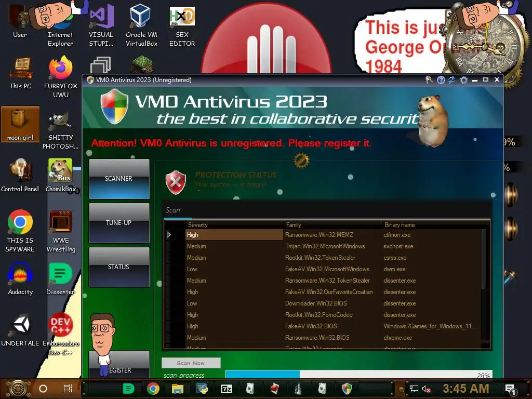Select Downloader.Win32.BIOS entry

pyautogui.click(x=316, y=303)
